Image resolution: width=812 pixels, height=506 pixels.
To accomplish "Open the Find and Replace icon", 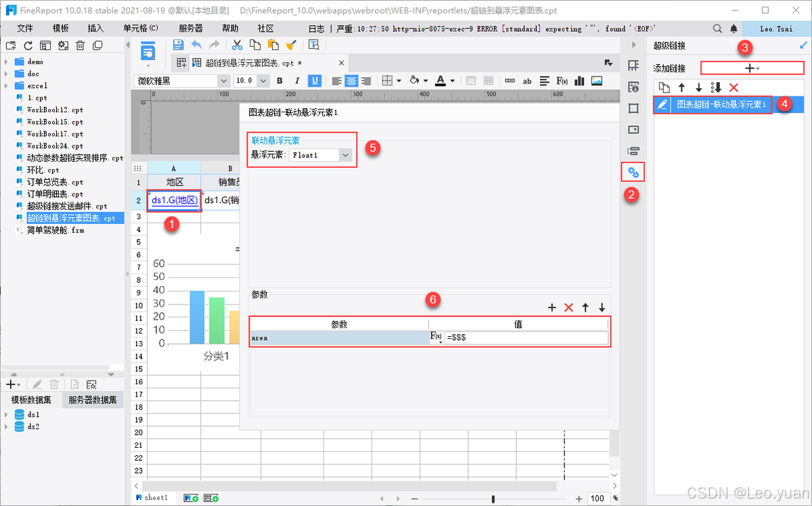I will 314,45.
